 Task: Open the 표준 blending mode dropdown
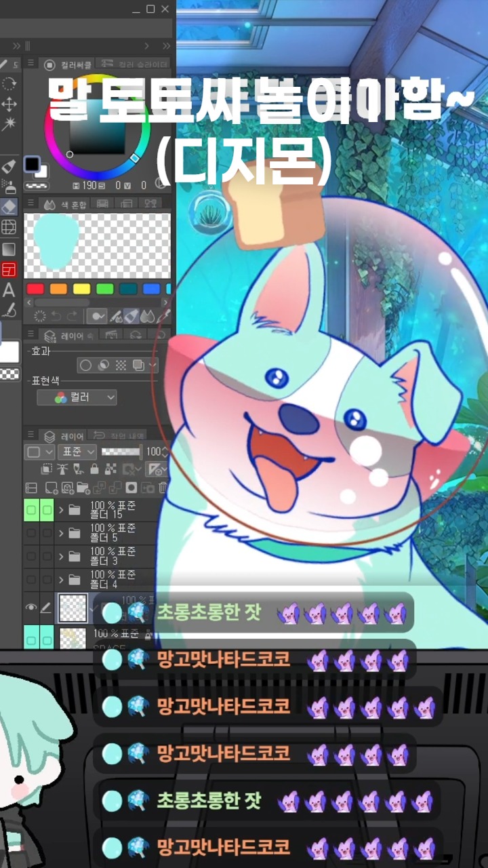[x=77, y=452]
